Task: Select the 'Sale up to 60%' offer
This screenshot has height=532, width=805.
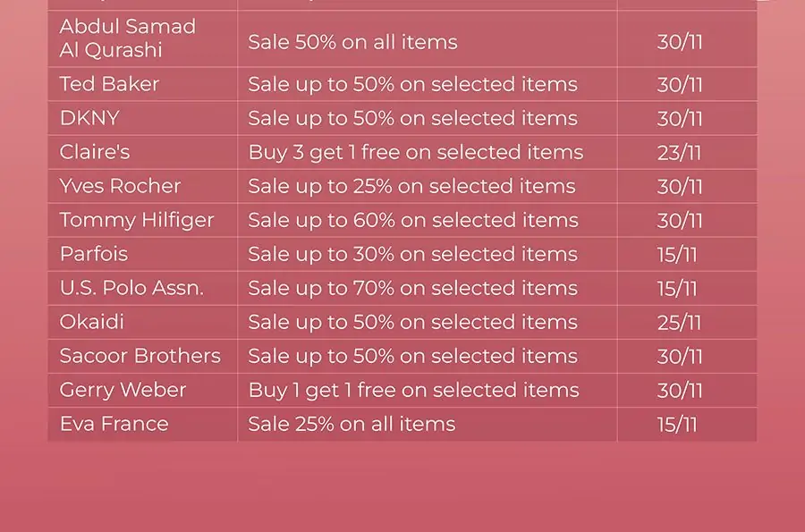Action: pyautogui.click(x=413, y=221)
